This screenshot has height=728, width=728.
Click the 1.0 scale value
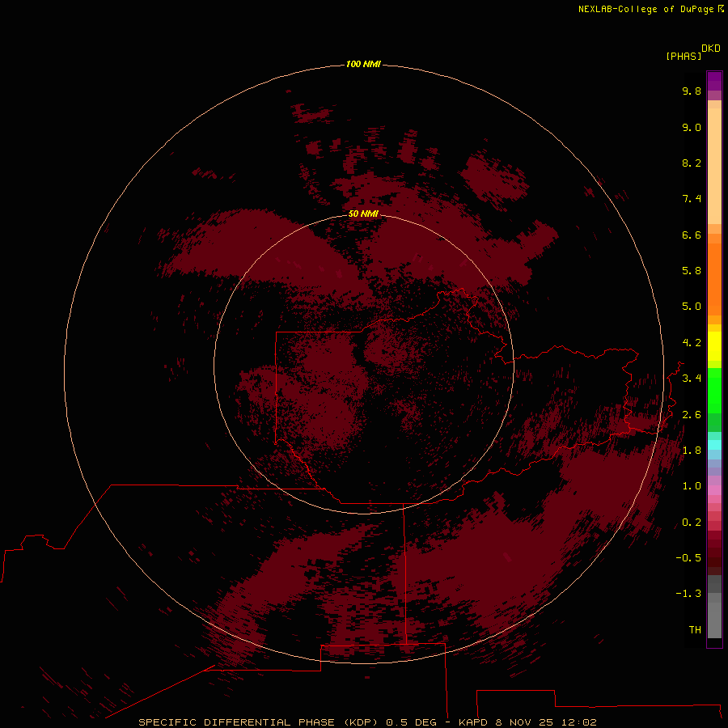pos(692,486)
